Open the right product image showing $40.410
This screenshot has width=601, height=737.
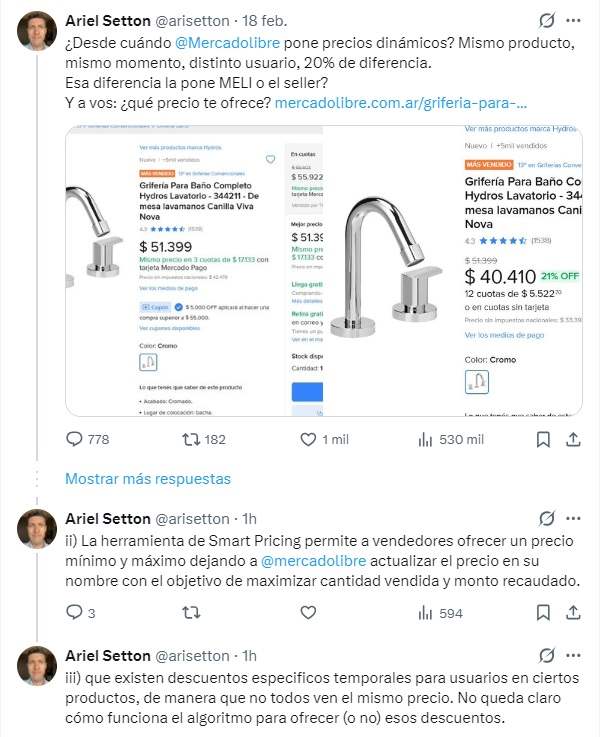tap(455, 270)
